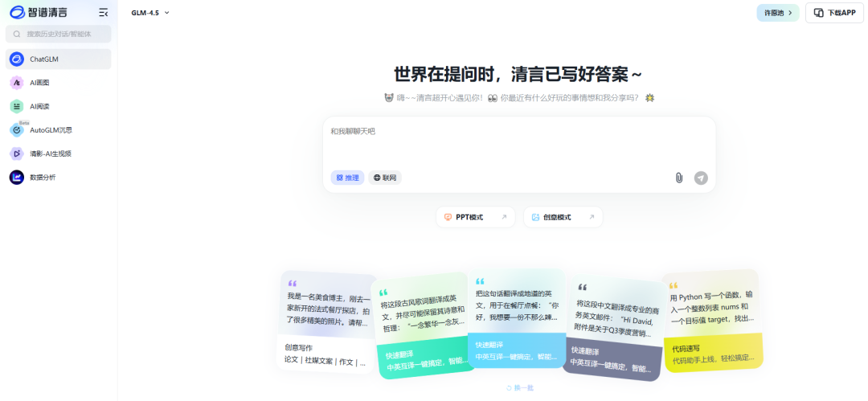Select the 餐厅点餐 translation prompt card

tap(517, 318)
